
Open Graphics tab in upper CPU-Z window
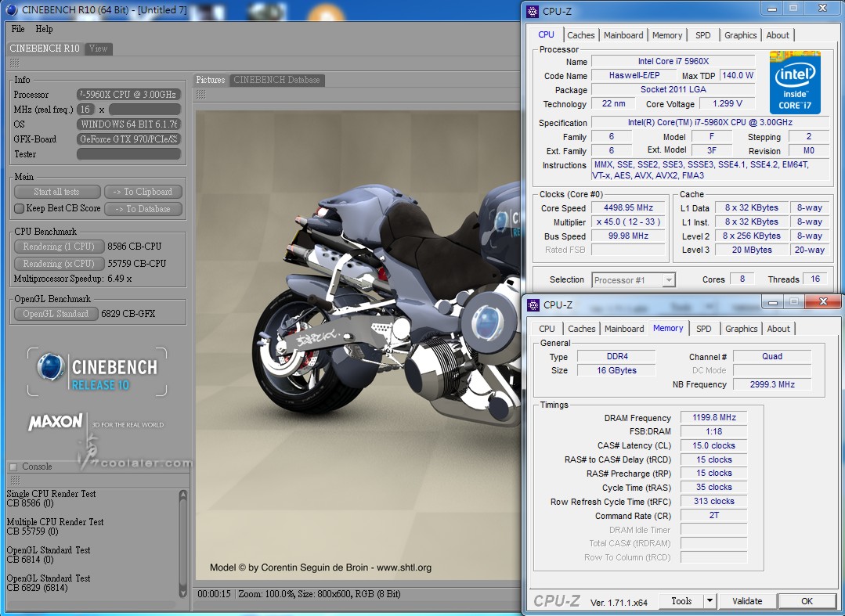741,35
